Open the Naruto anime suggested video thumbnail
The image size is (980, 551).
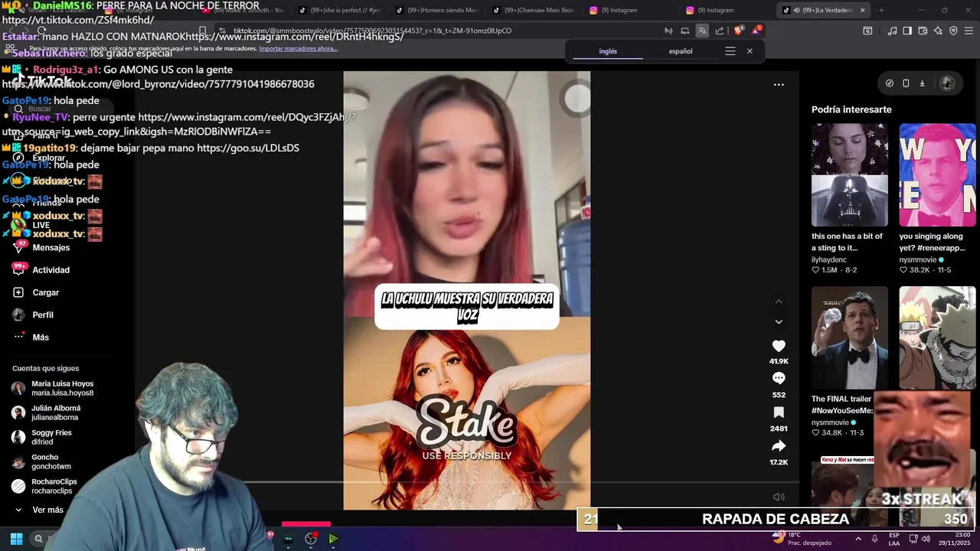(x=937, y=337)
